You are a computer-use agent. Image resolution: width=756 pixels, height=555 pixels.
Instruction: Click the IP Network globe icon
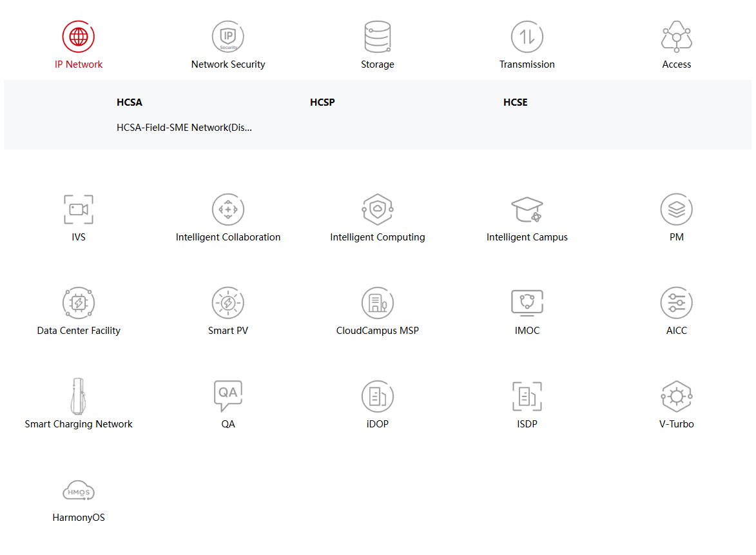[79, 37]
